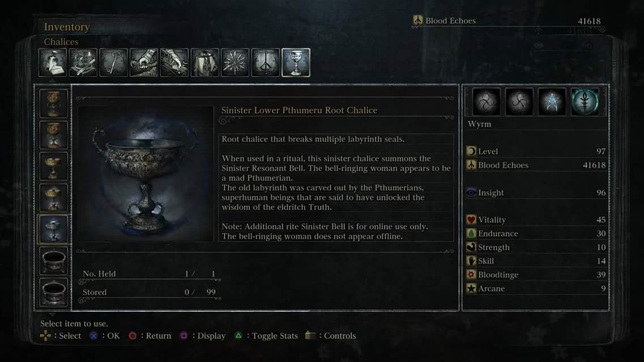The width and height of the screenshot is (644, 362).
Task: Click the square Display button prompt
Action: 203,335
